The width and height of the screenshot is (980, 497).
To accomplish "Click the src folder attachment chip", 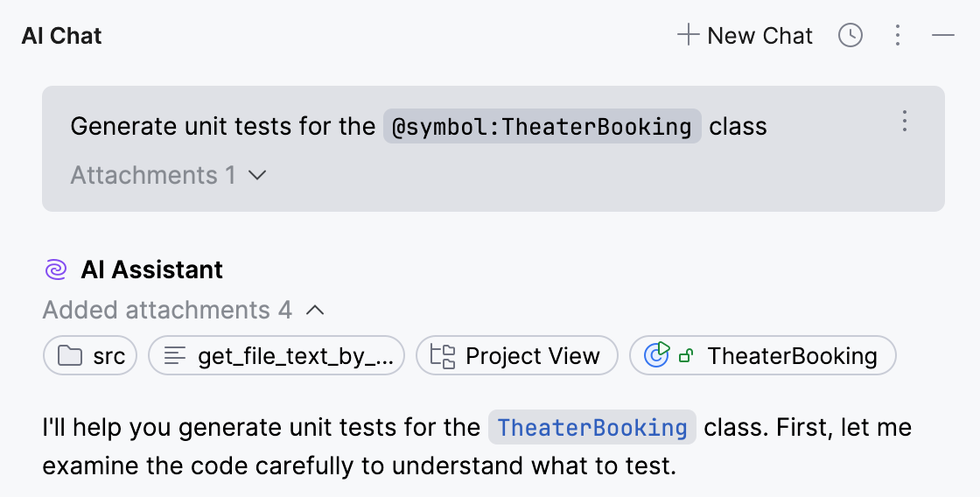I will pyautogui.click(x=90, y=356).
